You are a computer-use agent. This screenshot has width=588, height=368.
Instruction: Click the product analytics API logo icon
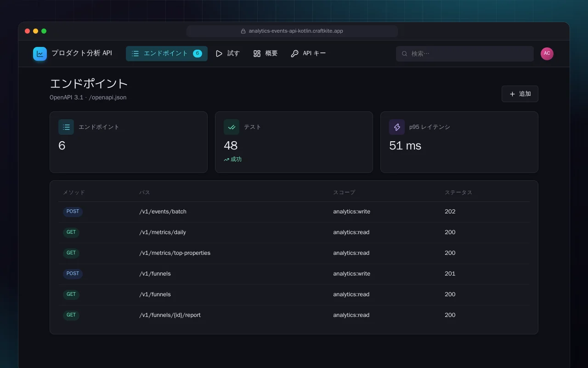click(40, 54)
